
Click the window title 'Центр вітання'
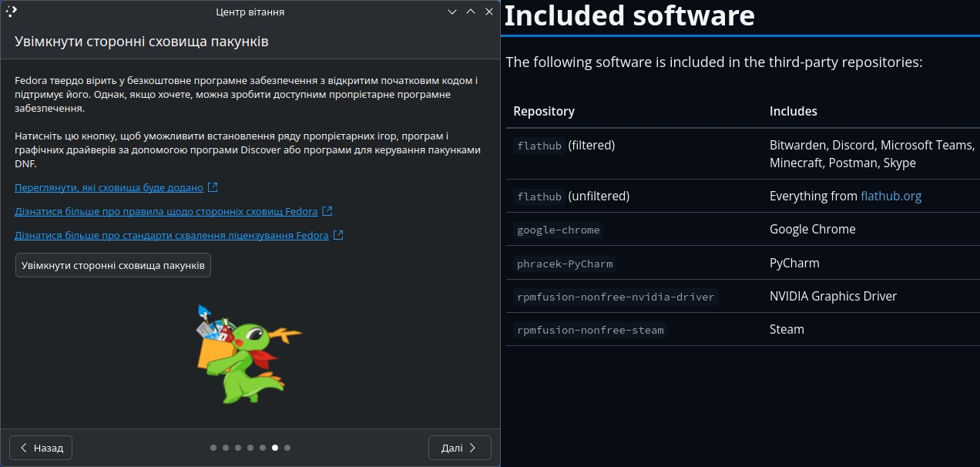tap(250, 12)
